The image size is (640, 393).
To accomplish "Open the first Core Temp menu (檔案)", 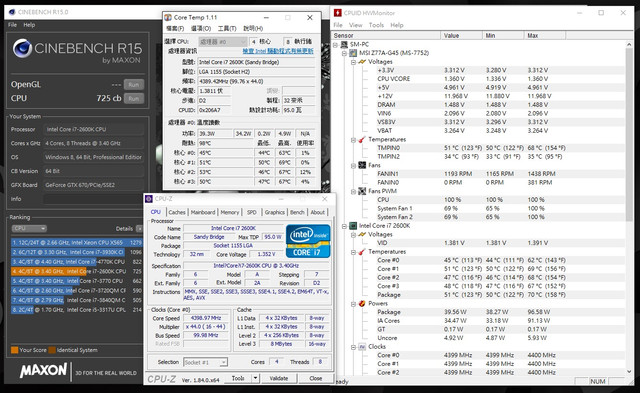I will point(175,29).
